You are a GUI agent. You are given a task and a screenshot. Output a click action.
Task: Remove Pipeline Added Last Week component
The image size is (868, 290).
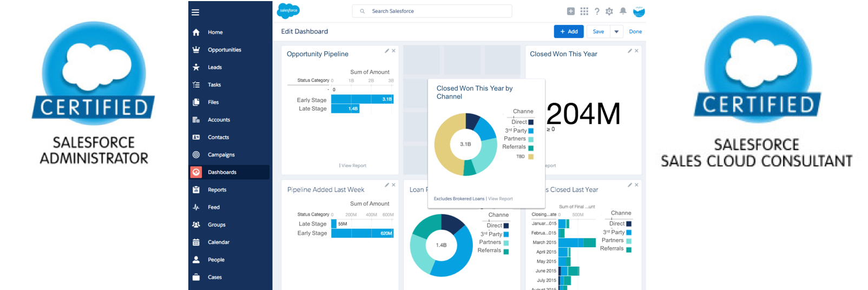click(x=393, y=185)
